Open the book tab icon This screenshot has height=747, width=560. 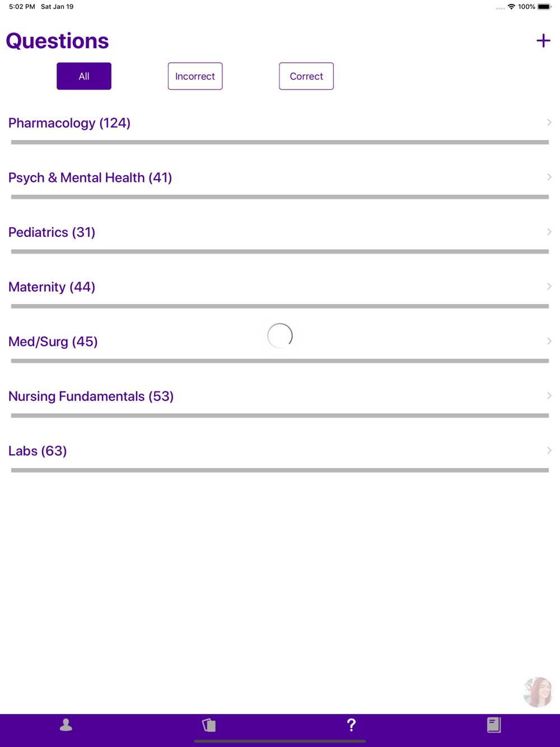tap(493, 725)
